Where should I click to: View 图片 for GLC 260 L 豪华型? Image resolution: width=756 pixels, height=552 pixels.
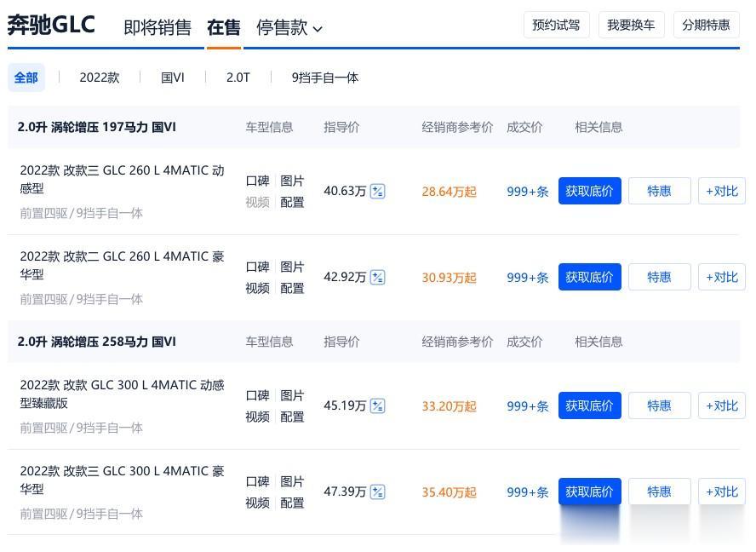point(292,267)
